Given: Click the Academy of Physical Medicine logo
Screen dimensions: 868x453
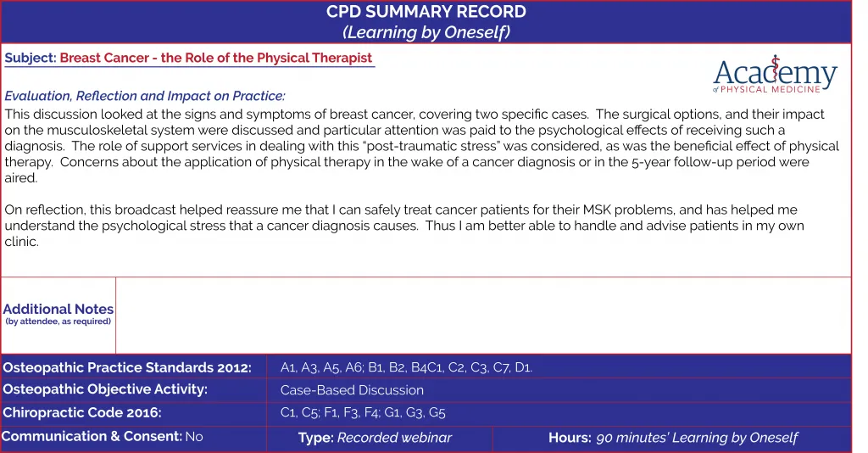Looking at the screenshot, I should point(775,74).
